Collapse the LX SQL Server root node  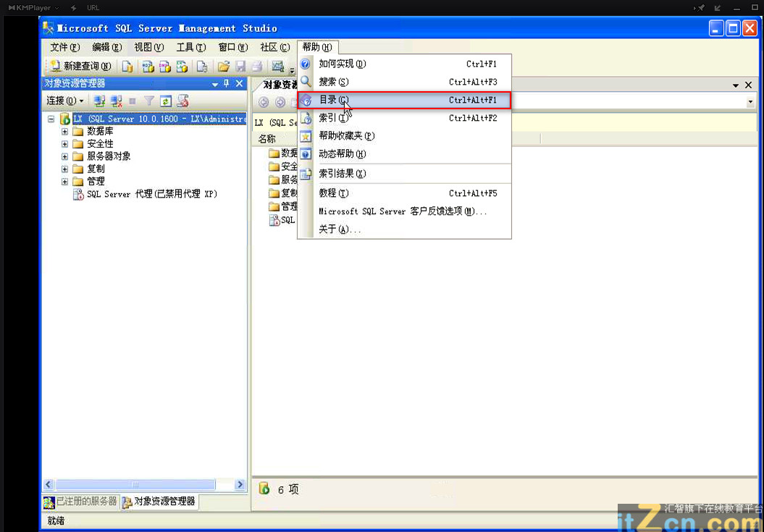click(x=51, y=119)
